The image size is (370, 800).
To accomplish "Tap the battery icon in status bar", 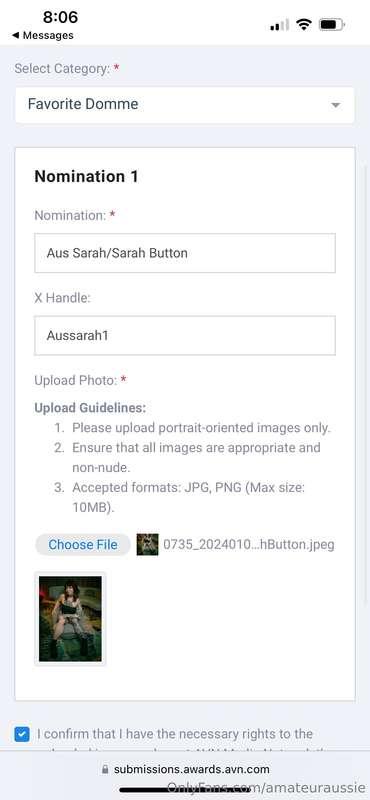I will (332, 24).
